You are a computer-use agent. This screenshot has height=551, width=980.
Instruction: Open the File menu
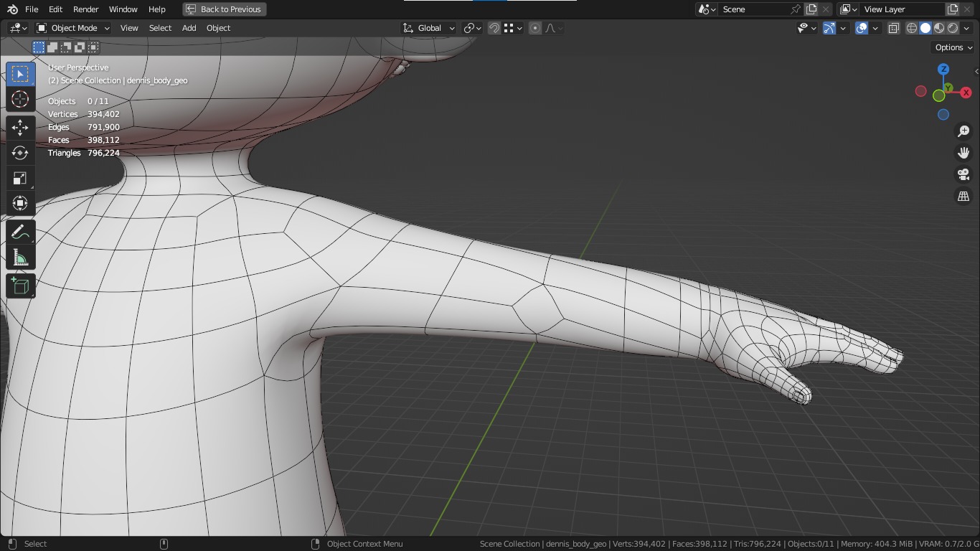[32, 9]
